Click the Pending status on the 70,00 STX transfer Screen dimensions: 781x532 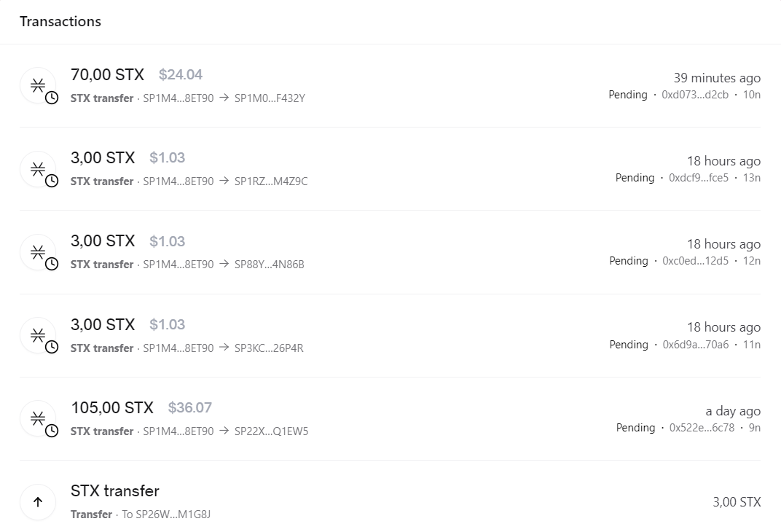click(x=627, y=95)
